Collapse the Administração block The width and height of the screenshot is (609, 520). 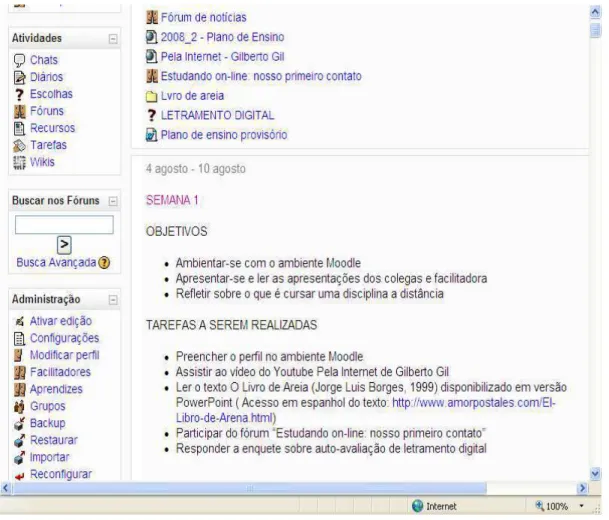113,300
